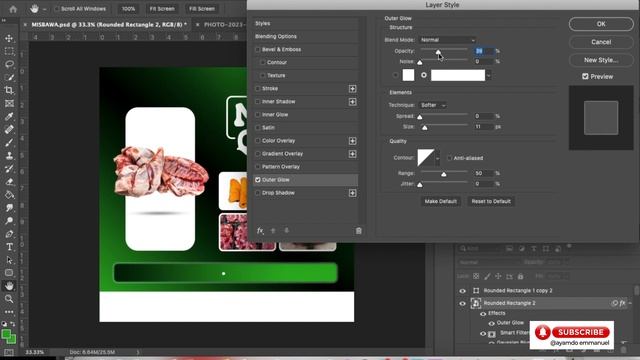The width and height of the screenshot is (640, 360).
Task: Enable the Satin checkbox
Action: 258,128
